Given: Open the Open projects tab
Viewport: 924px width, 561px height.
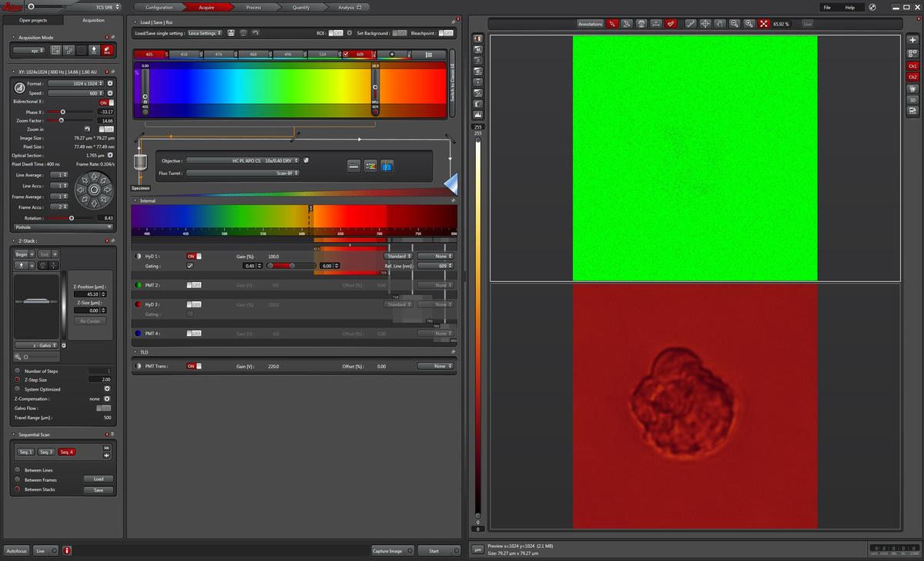Looking at the screenshot, I should (33, 20).
